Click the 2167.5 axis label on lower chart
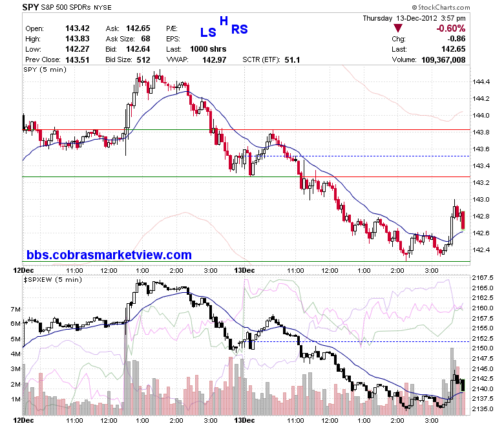This screenshot has width=504, height=426. 483,278
